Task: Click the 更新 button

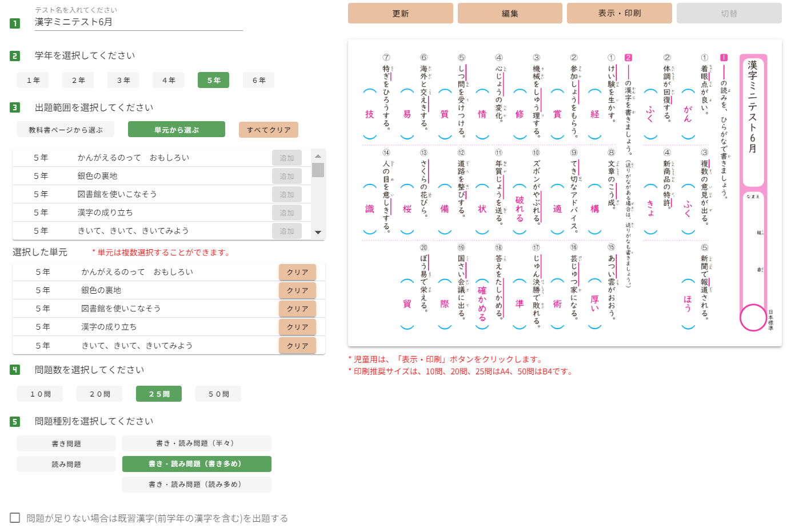Action: click(x=400, y=13)
